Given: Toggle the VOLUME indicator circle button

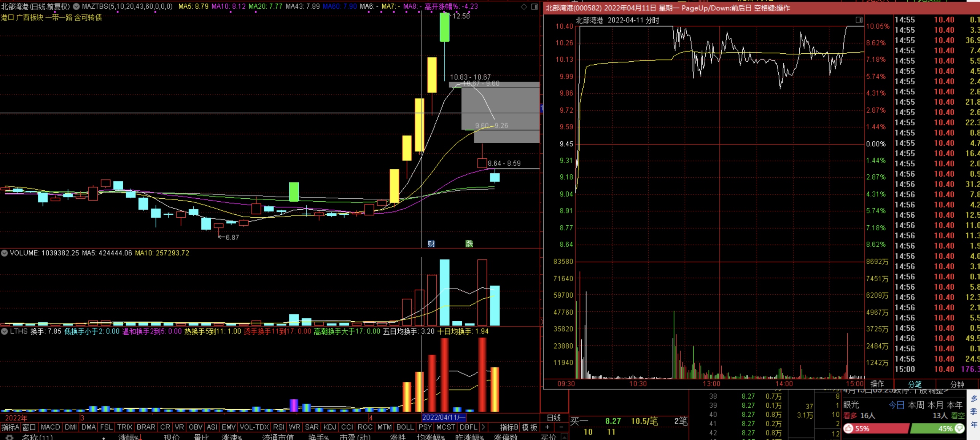Looking at the screenshot, I should [5, 253].
